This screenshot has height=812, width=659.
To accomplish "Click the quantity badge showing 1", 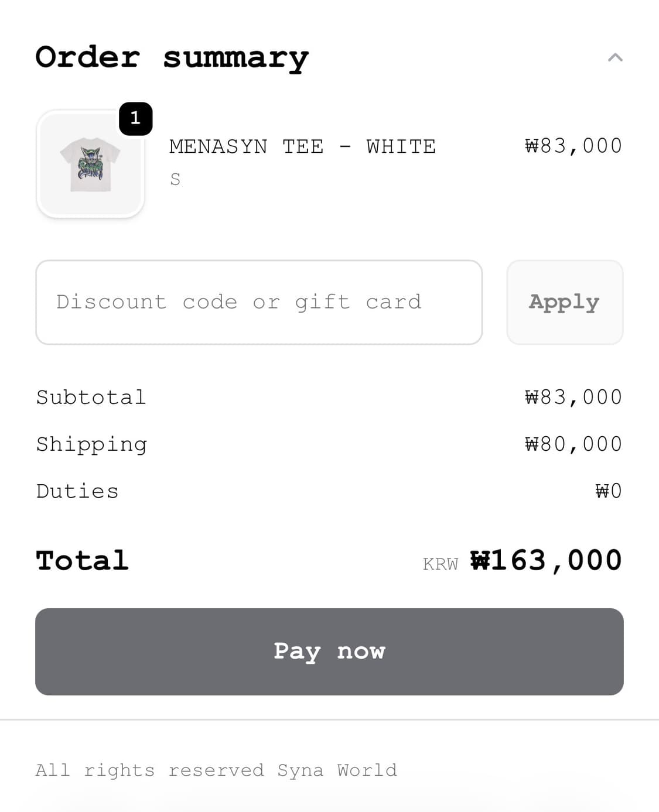I will pos(135,118).
